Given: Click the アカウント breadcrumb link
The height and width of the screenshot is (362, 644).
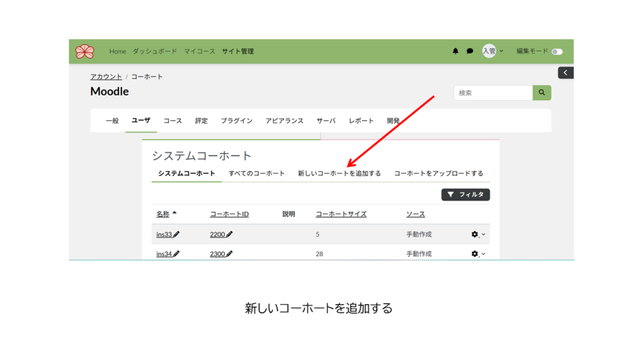Looking at the screenshot, I should coord(106,77).
